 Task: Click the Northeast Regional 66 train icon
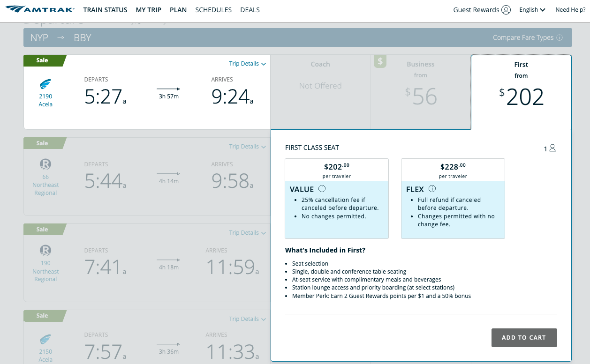click(45, 164)
